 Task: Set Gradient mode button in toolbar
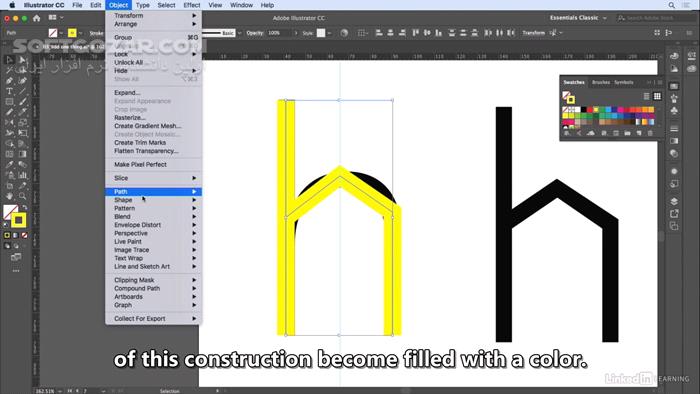(16, 235)
